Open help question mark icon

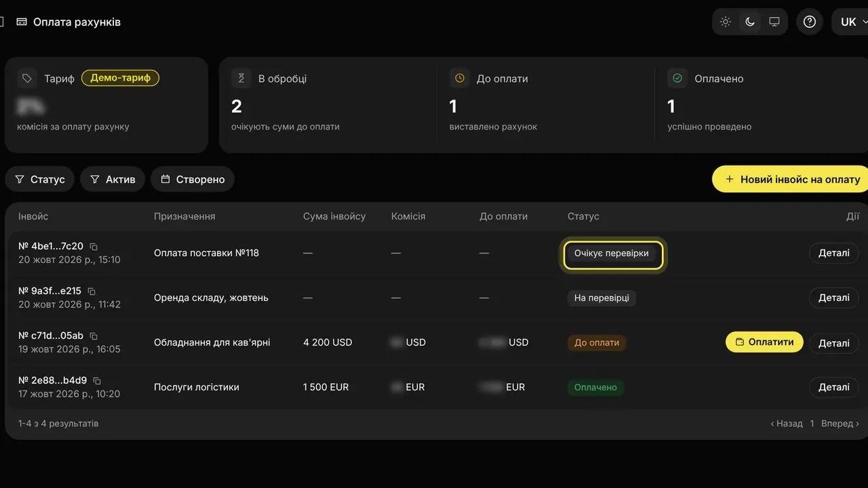tap(810, 22)
